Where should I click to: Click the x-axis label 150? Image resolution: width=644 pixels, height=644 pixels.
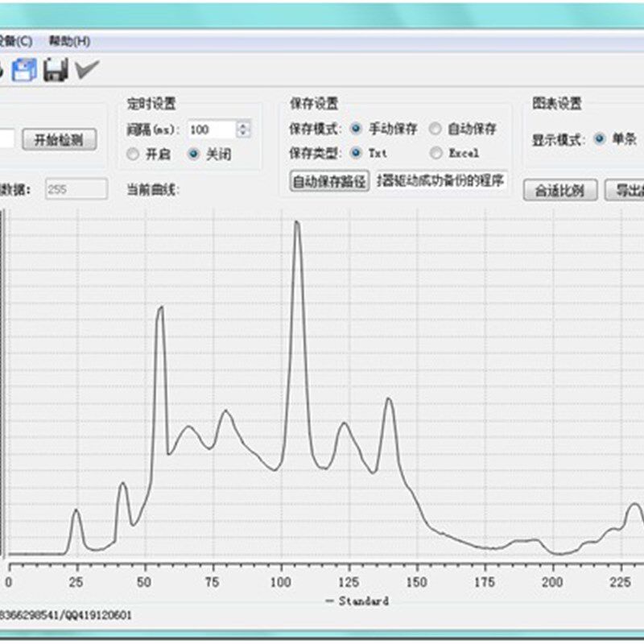point(416,582)
